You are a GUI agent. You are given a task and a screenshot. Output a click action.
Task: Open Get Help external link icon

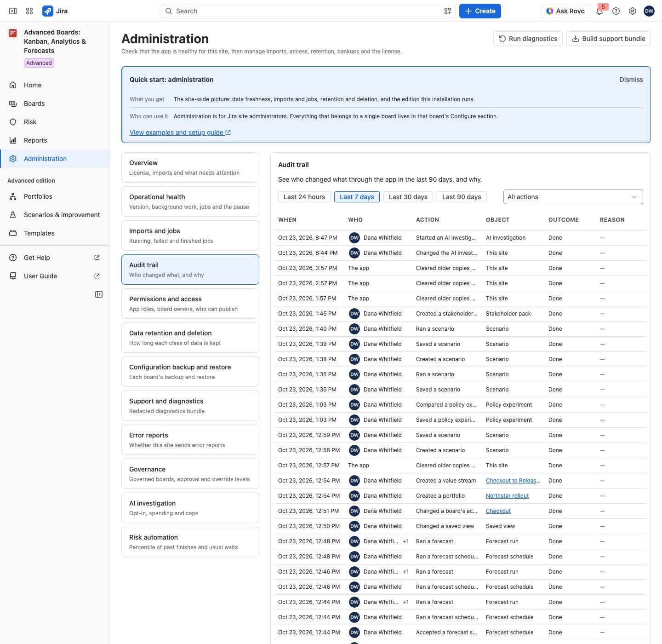point(97,258)
